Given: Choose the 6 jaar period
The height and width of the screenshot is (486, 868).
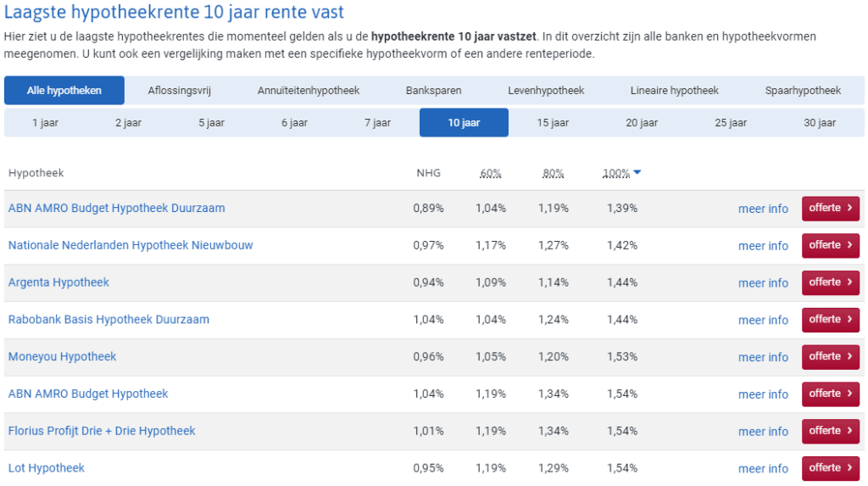Looking at the screenshot, I should click(294, 122).
